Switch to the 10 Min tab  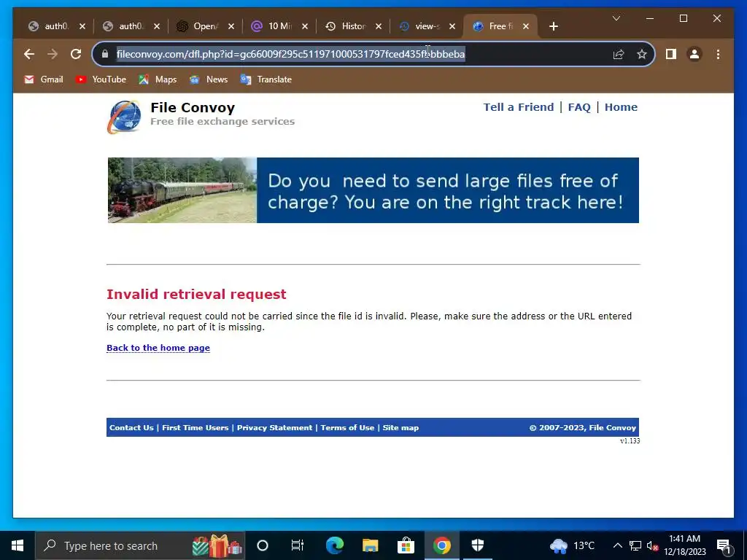click(x=274, y=26)
